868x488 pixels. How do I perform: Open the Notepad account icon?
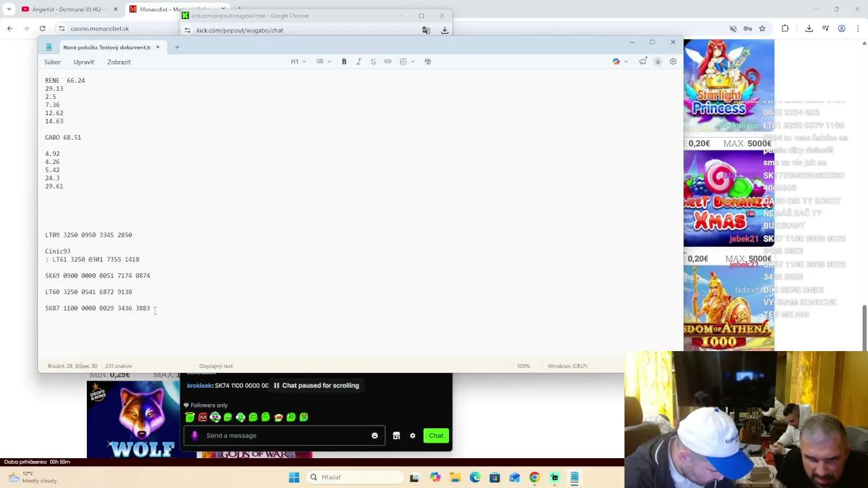coord(657,62)
